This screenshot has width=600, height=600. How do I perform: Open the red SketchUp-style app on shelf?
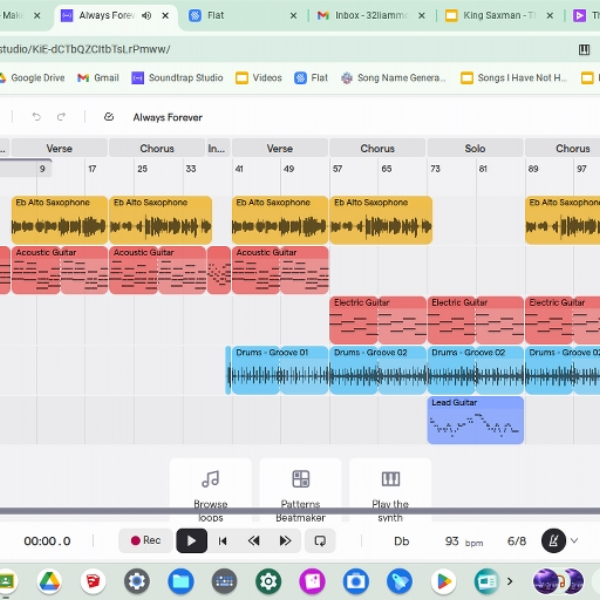[x=93, y=581]
